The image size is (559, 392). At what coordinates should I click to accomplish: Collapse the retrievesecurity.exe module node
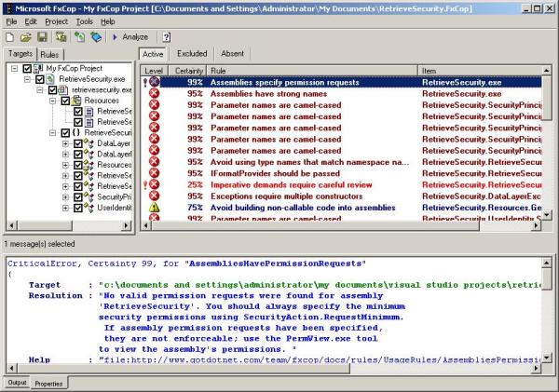click(40, 89)
